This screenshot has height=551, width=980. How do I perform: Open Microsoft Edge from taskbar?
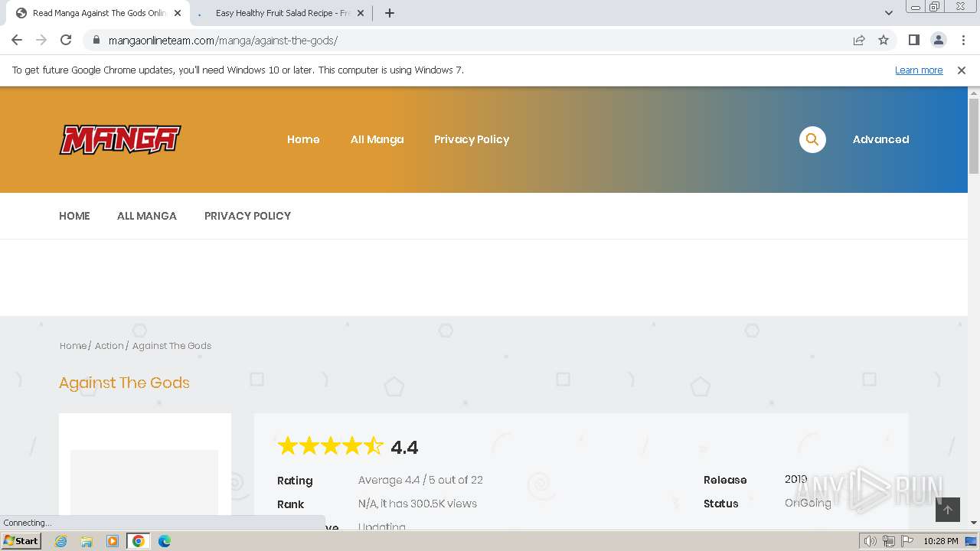(165, 541)
